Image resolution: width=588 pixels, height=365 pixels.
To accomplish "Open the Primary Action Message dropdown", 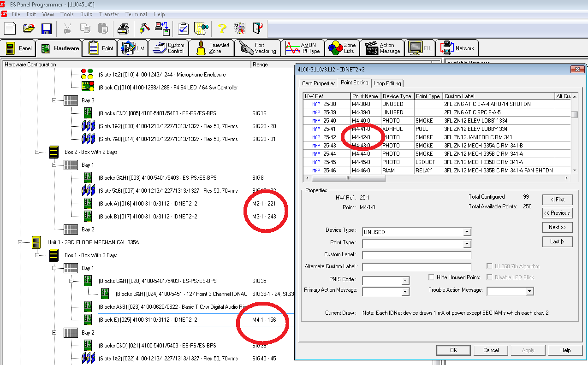I will 405,292.
